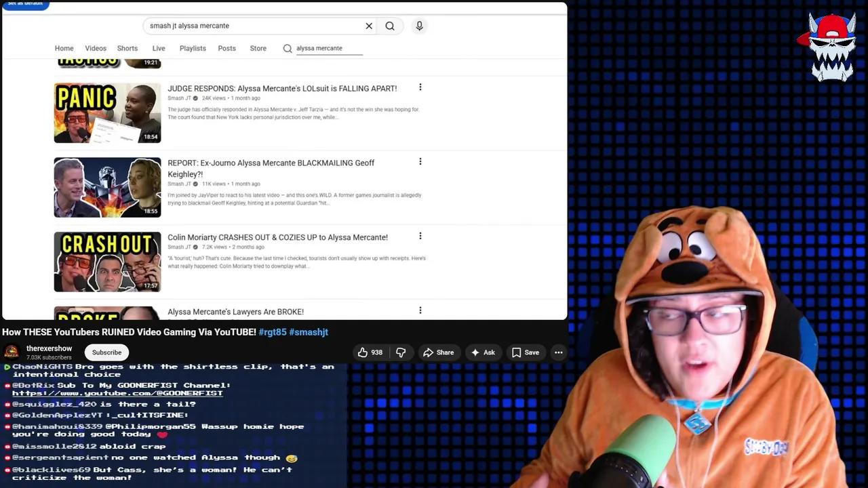Click the Set as default button
868x488 pixels.
click(25, 4)
